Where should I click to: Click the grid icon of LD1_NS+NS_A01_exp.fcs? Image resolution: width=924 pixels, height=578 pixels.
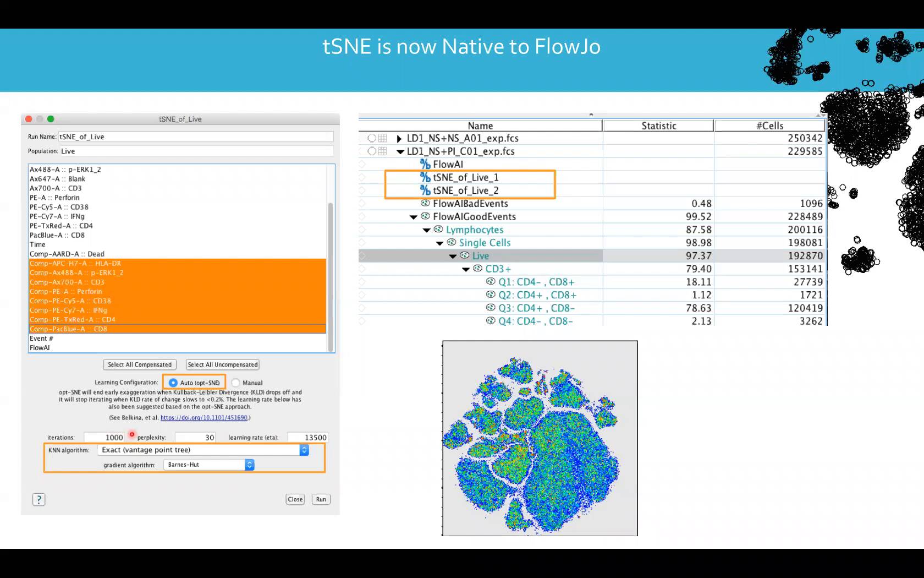(383, 138)
